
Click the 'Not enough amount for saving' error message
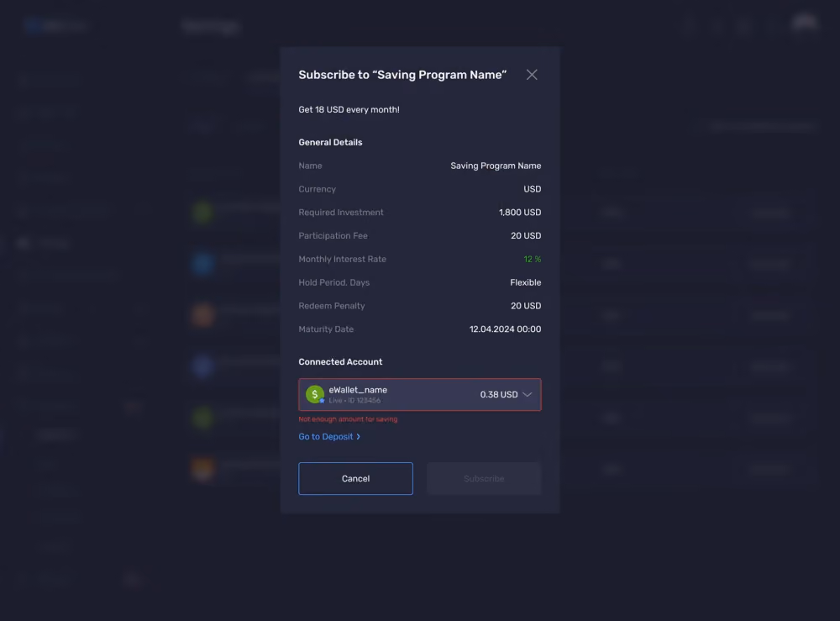(x=348, y=419)
